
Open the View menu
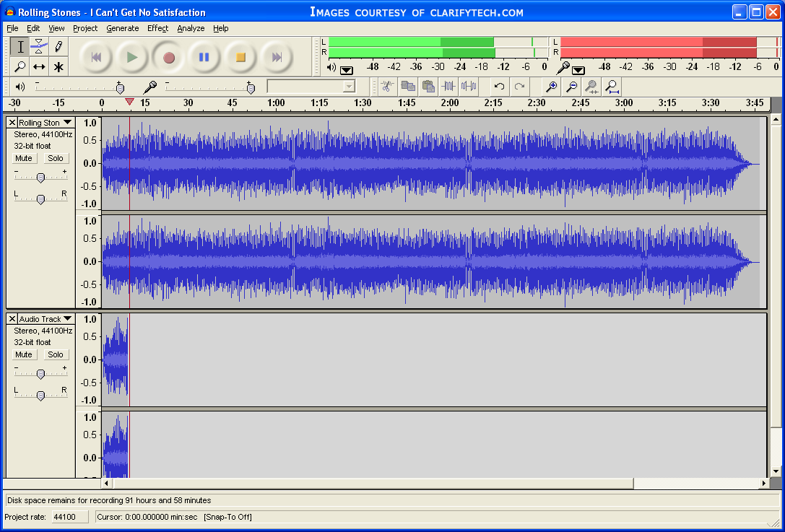pyautogui.click(x=56, y=29)
